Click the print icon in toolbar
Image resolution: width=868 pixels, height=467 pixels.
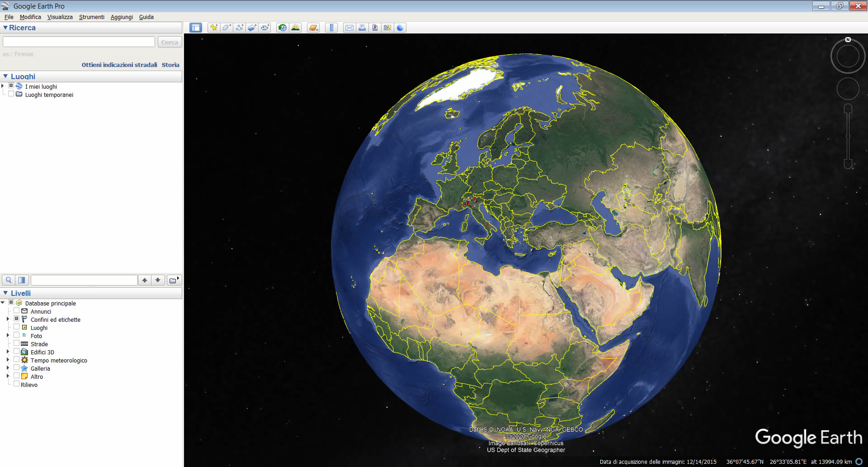point(362,28)
